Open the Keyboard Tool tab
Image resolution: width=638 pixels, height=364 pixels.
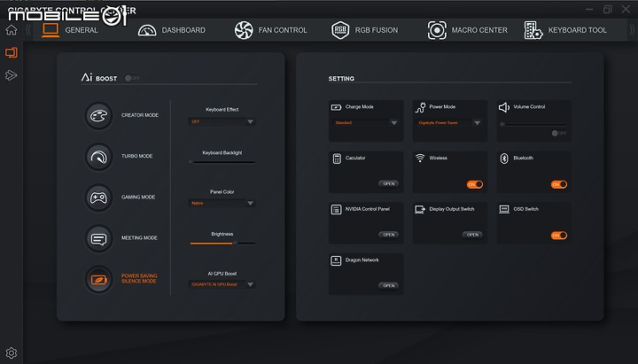coord(565,30)
